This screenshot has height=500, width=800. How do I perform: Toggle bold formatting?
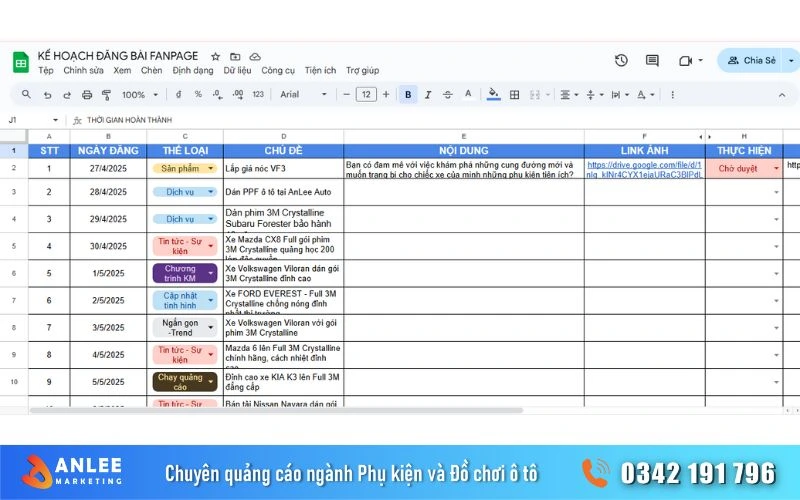[408, 95]
